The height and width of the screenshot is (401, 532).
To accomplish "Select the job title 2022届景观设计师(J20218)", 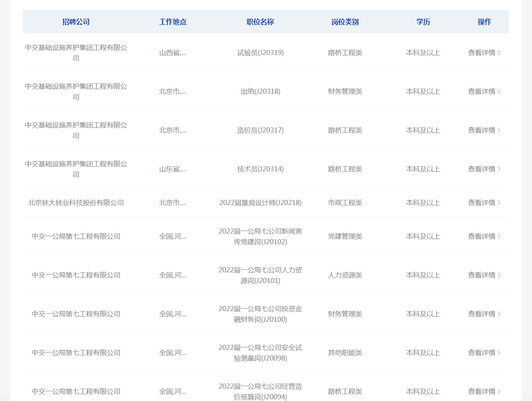I will (x=260, y=203).
